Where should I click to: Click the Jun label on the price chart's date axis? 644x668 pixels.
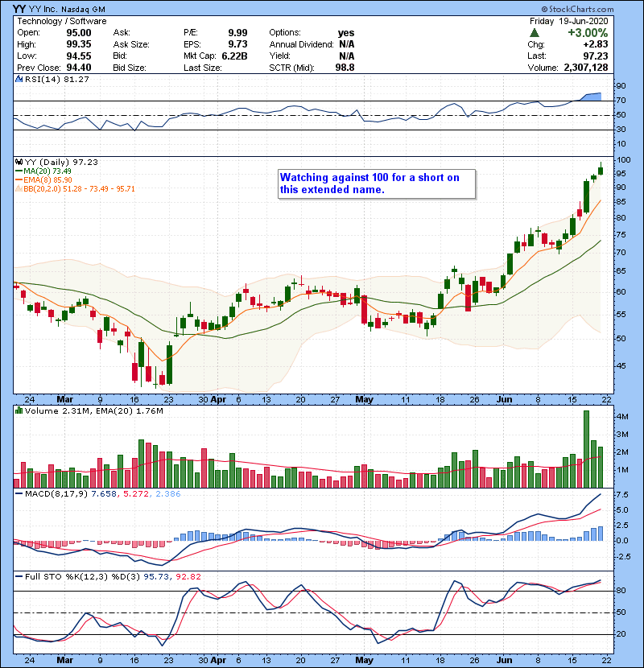click(x=505, y=400)
